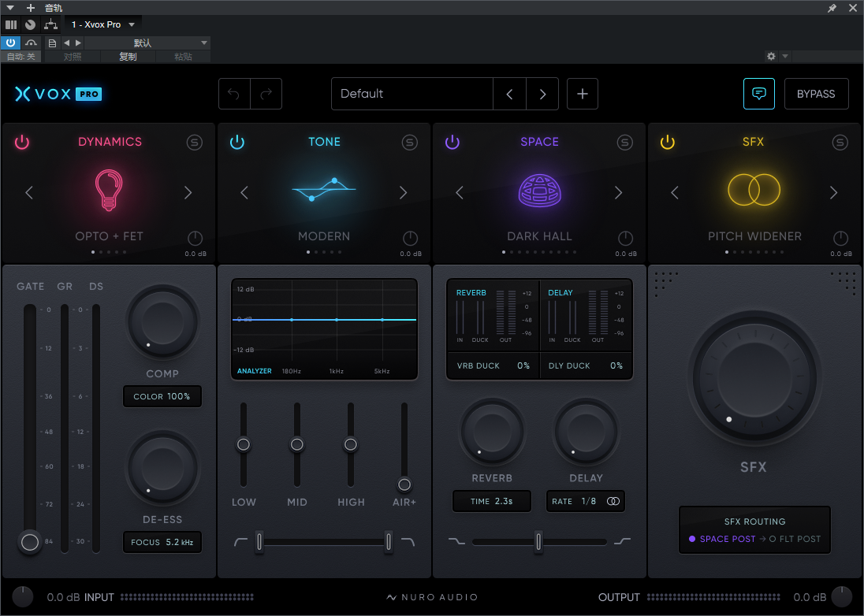
Task: Toggle the Tone module power
Action: [x=237, y=142]
